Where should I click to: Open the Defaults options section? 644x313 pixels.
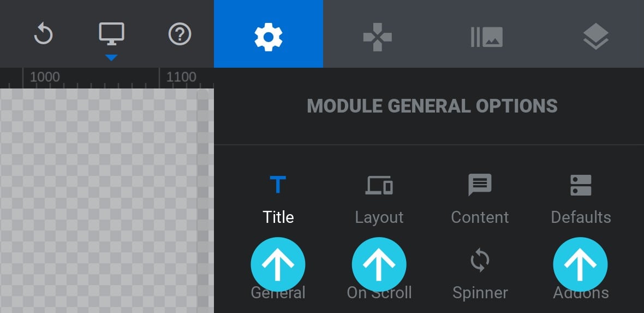click(x=581, y=199)
